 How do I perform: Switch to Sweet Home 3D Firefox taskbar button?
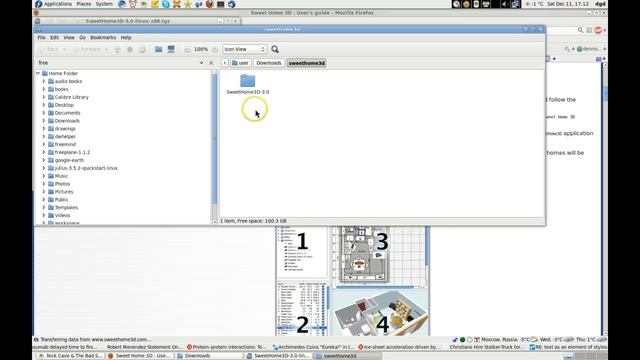tap(140, 356)
